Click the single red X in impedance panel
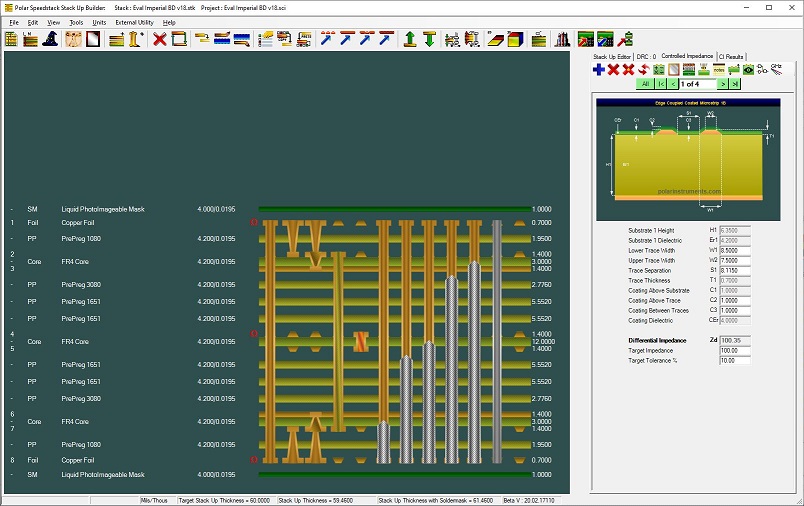Screen dimensions: 804x506 coord(613,70)
